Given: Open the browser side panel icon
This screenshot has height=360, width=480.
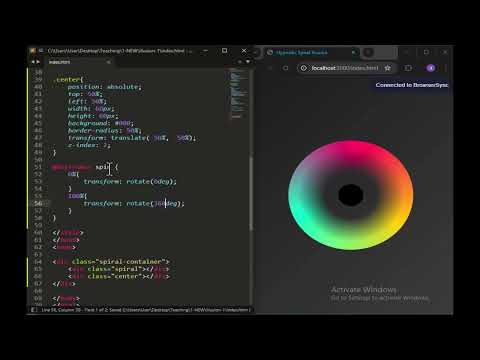Looking at the screenshot, I should 408,68.
